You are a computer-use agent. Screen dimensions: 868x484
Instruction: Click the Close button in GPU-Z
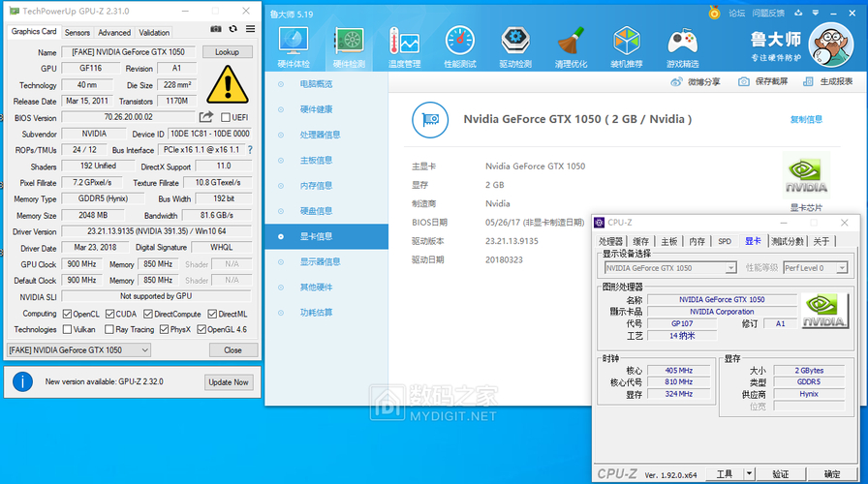[x=233, y=350]
